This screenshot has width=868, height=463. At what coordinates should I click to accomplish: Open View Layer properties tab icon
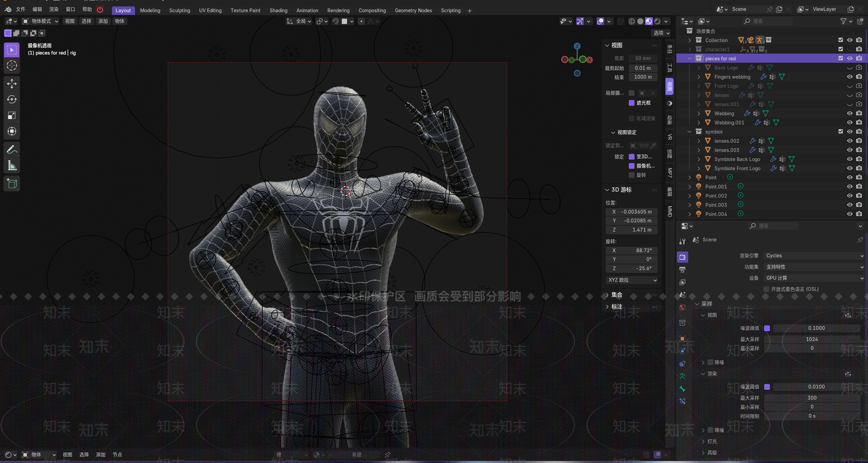[682, 282]
